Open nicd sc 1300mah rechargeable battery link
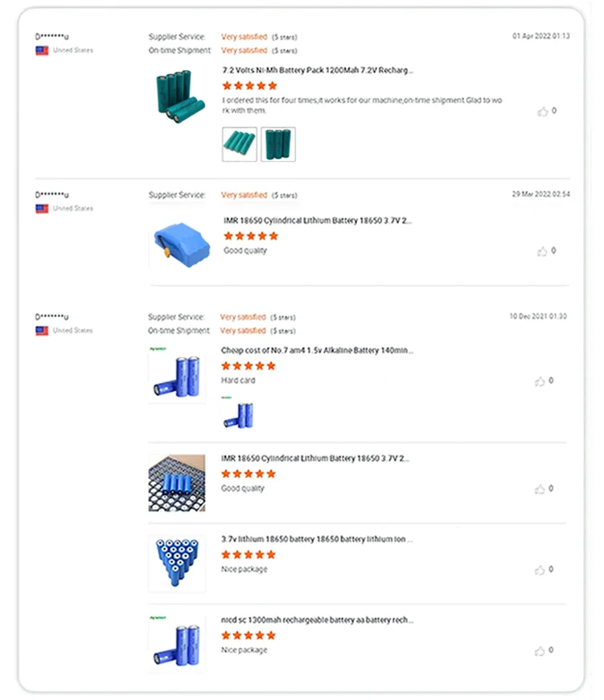This screenshot has height=700, width=604. pyautogui.click(x=318, y=620)
